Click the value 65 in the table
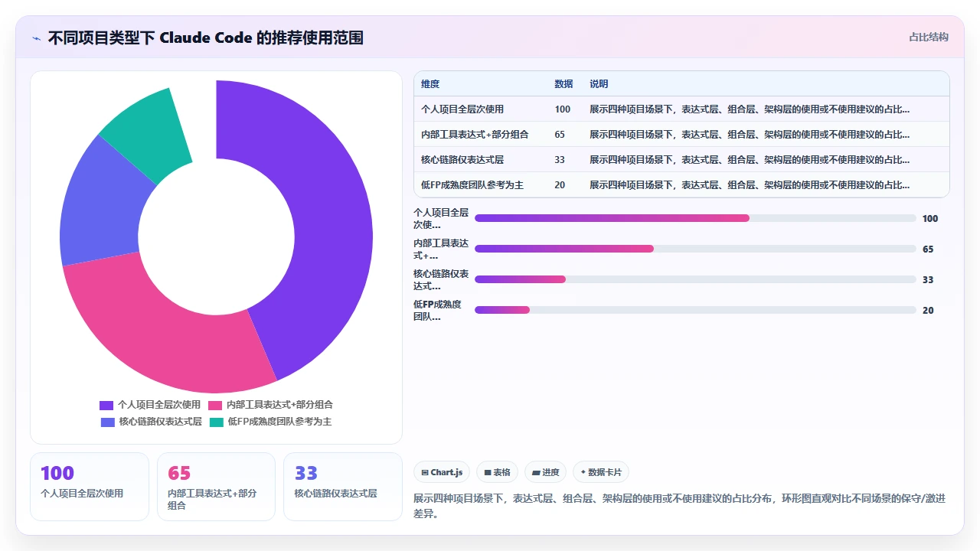 click(560, 135)
